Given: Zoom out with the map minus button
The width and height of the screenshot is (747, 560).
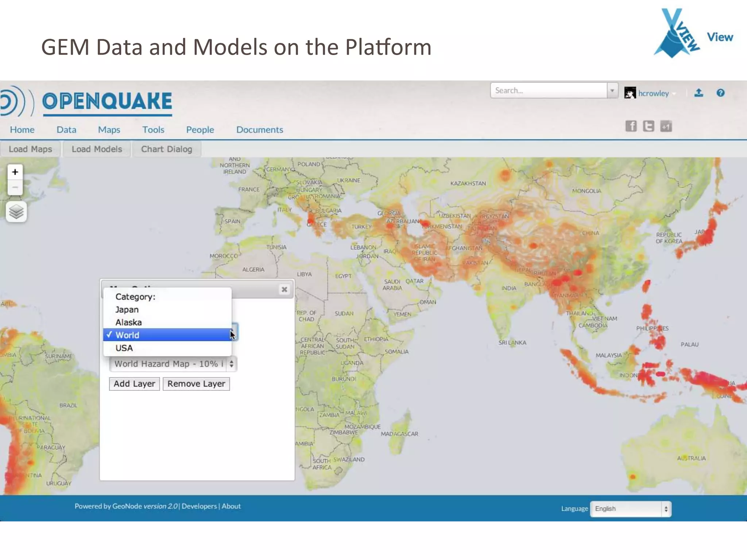Looking at the screenshot, I should 15,187.
